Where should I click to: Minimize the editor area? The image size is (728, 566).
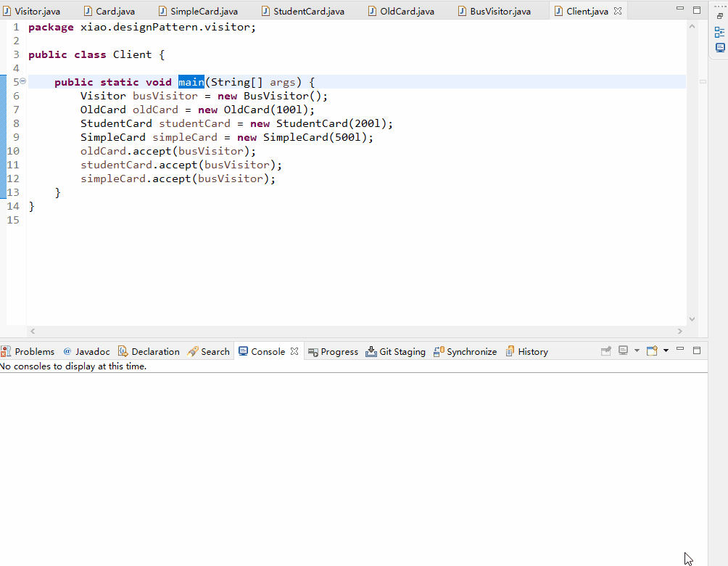tap(680, 8)
